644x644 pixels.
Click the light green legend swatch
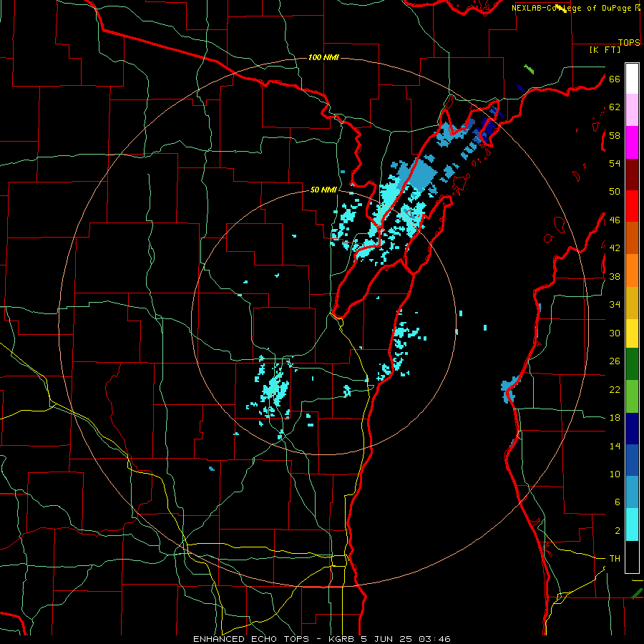tap(632, 396)
